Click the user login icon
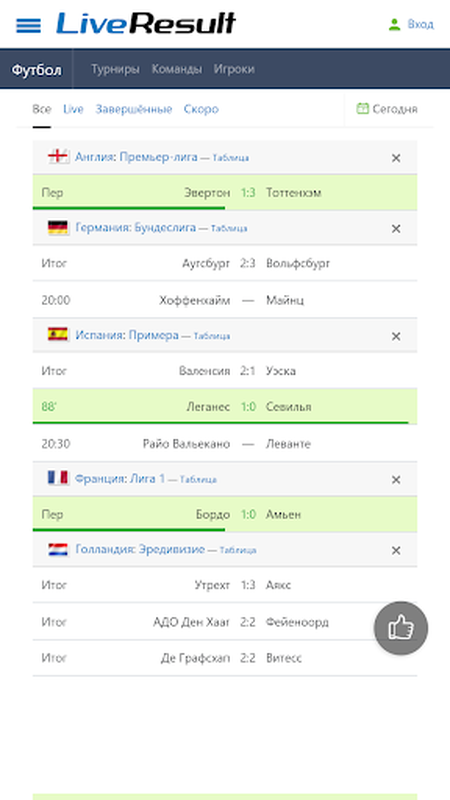This screenshot has height=800, width=450. click(x=394, y=24)
